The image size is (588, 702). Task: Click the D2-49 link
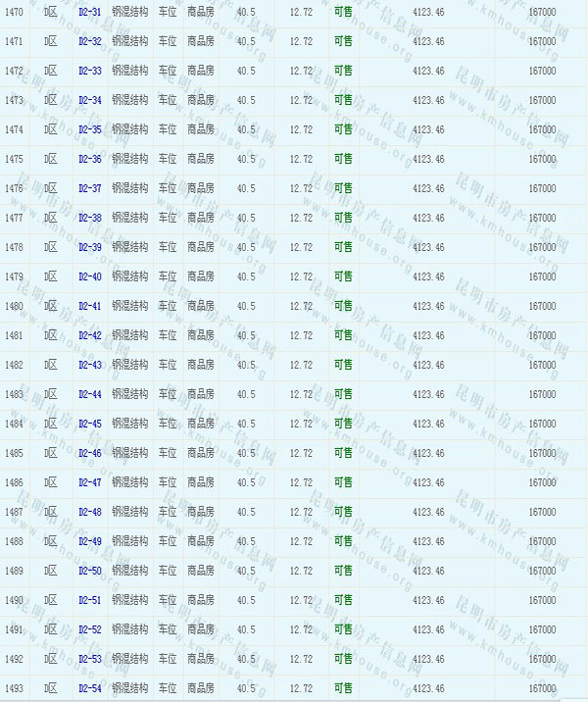pyautogui.click(x=89, y=541)
